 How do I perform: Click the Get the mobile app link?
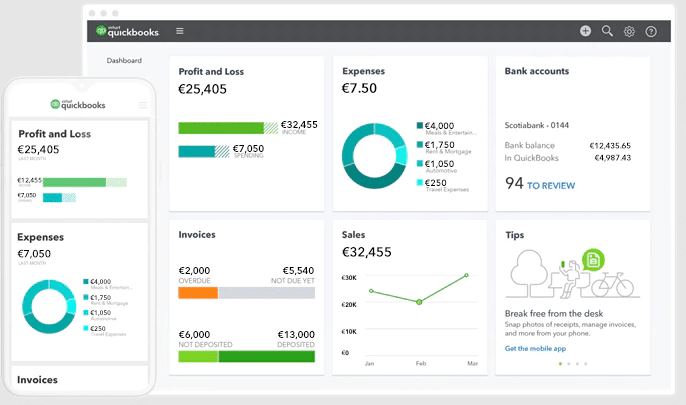(x=535, y=349)
